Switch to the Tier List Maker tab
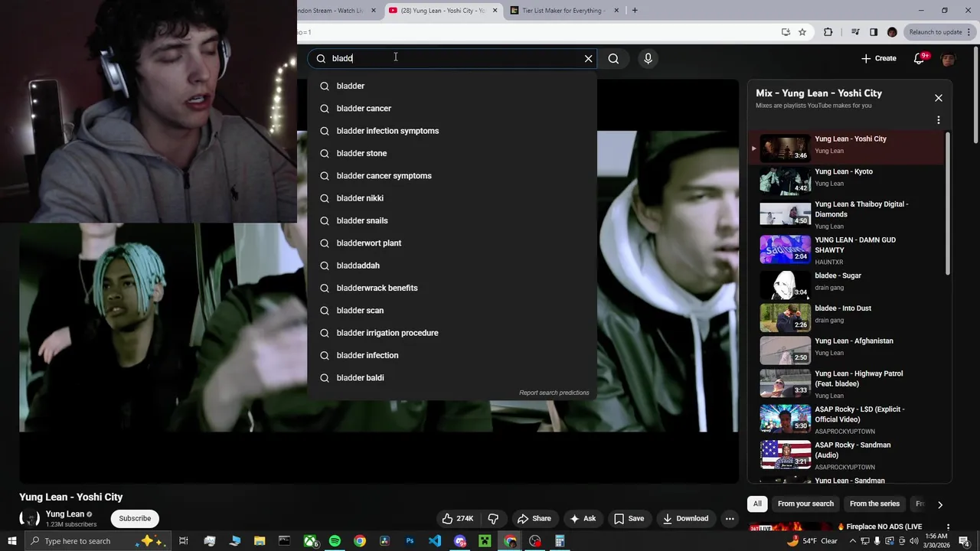 click(x=563, y=11)
